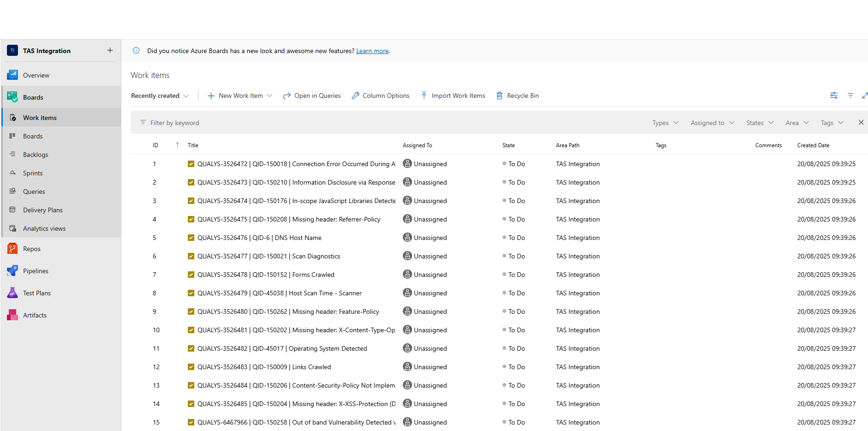
Task: Click the Queries sidebar icon
Action: point(13,191)
